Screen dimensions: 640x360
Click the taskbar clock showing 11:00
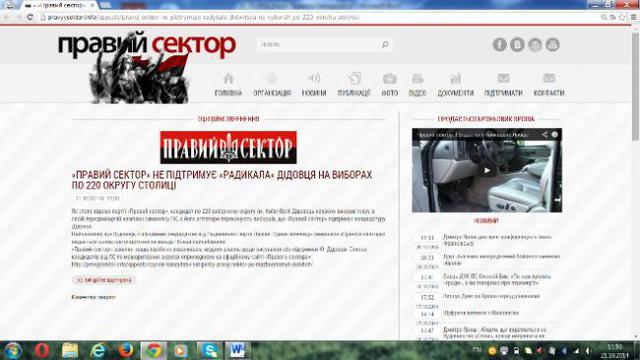[x=614, y=351]
